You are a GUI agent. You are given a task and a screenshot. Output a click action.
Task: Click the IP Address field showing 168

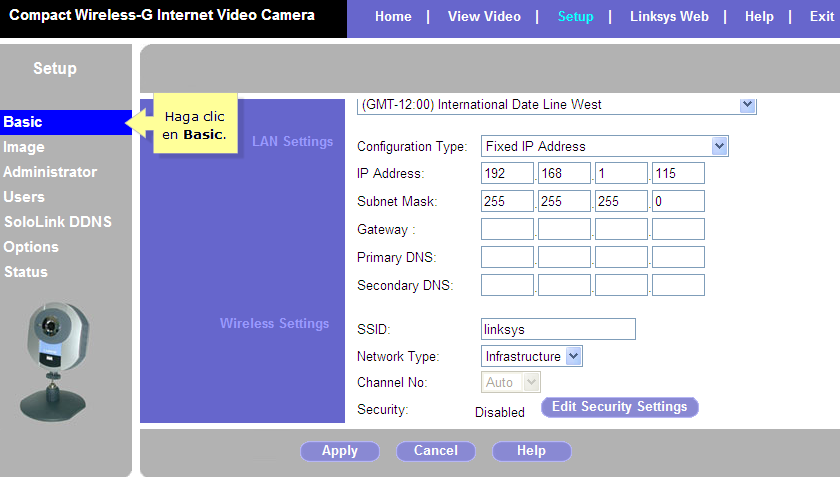(564, 173)
